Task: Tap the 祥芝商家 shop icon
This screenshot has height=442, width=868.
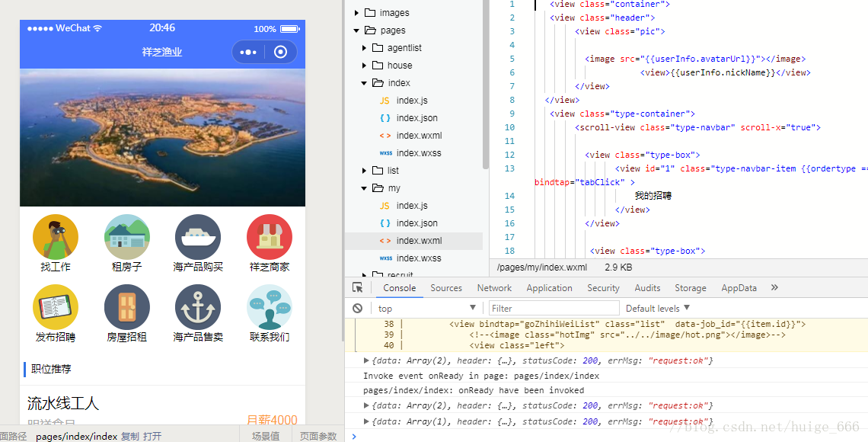Action: click(269, 237)
